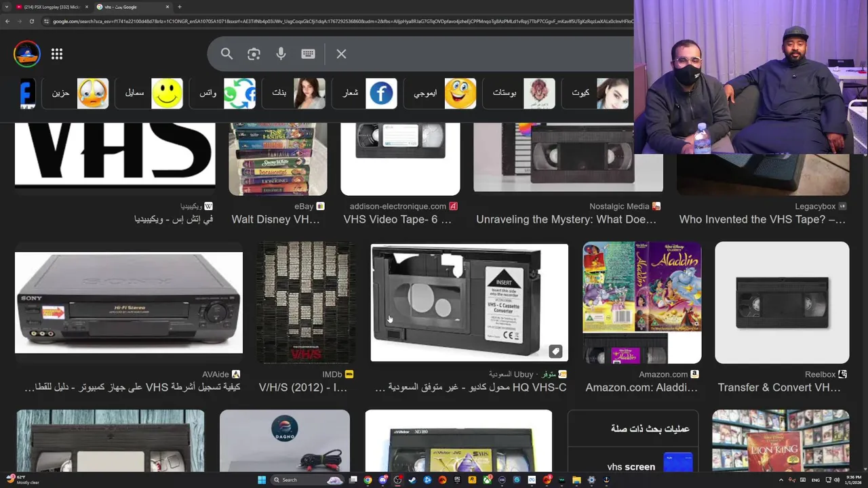
Task: Open Google Lens image search icon
Action: (x=254, y=54)
